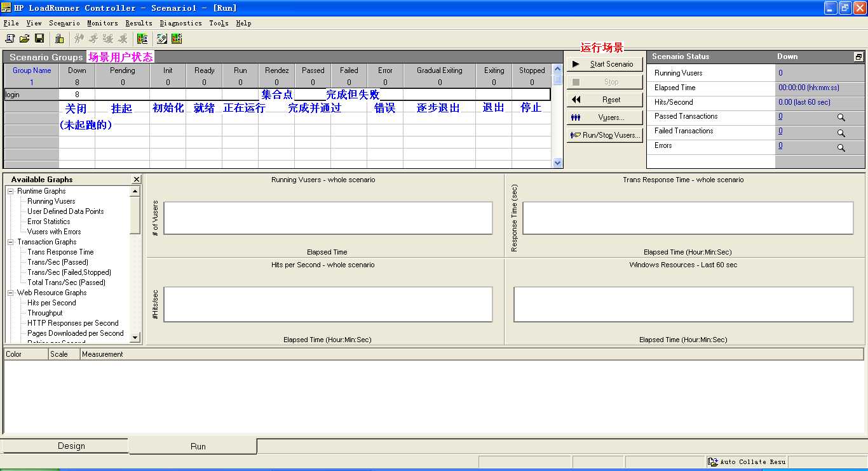
Task: Detach the Scenario Status pane using its corner icon
Action: coord(858,56)
